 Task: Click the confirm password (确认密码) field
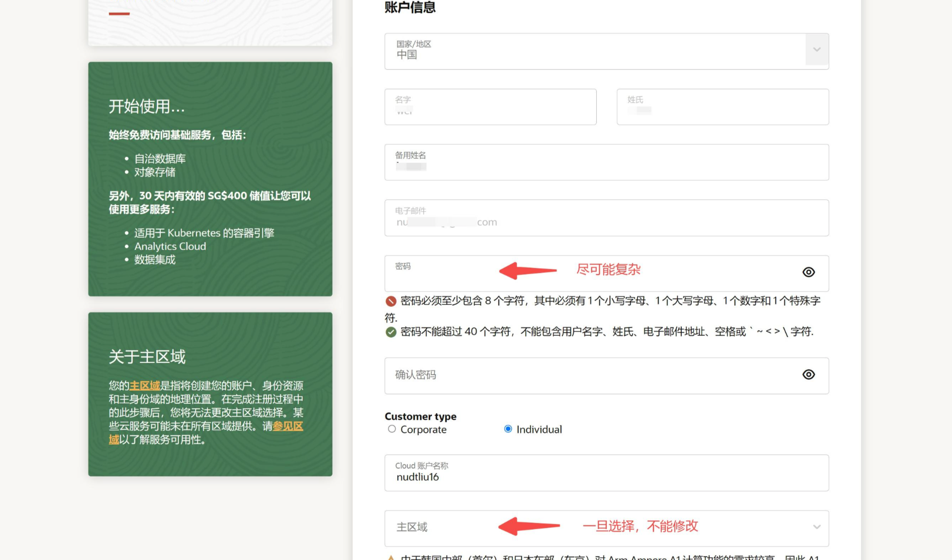click(x=590, y=376)
